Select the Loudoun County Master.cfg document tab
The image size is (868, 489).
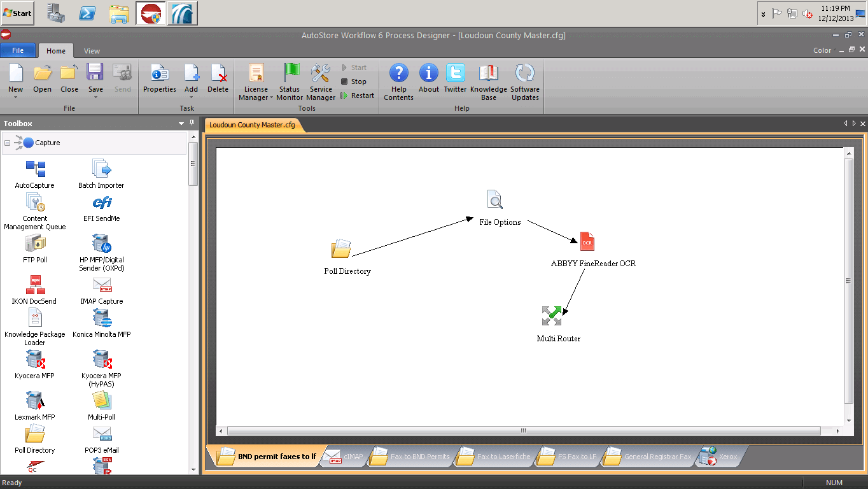(253, 125)
